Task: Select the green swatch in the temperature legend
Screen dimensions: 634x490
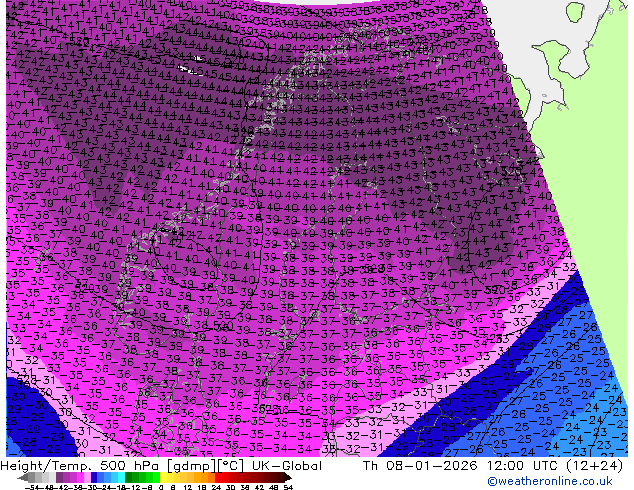Action: [143, 477]
